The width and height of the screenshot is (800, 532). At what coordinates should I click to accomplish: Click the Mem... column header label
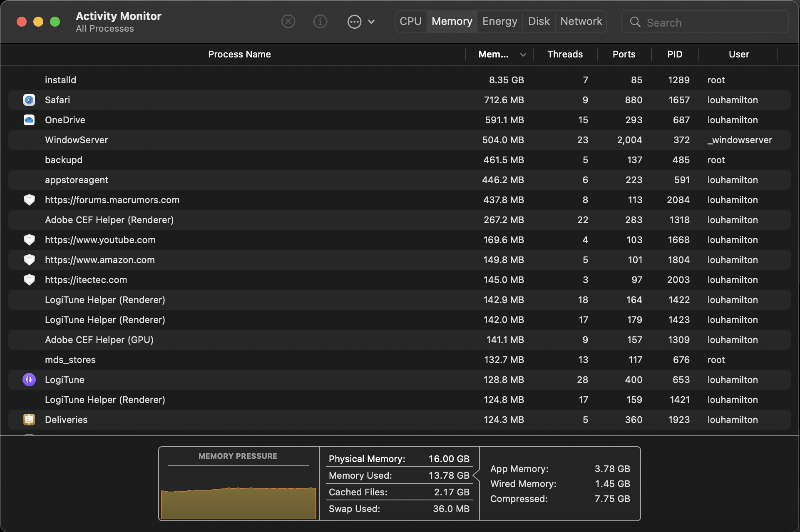click(x=493, y=54)
